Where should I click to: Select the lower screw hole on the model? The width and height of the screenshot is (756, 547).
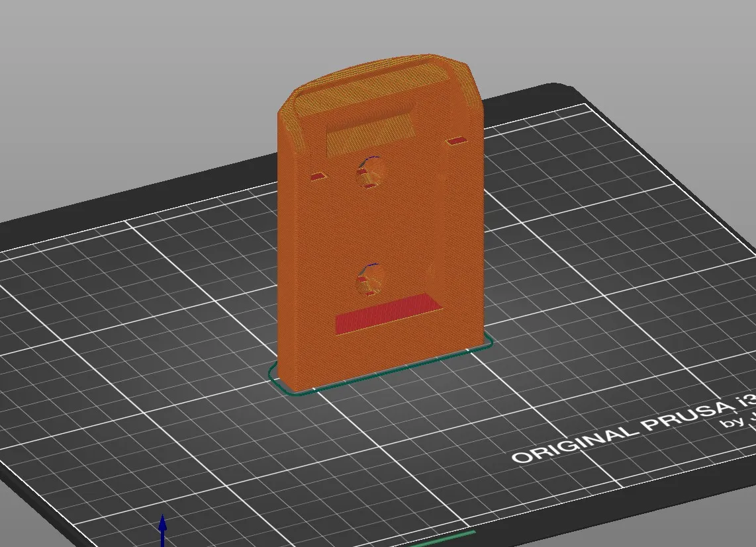tap(369, 280)
